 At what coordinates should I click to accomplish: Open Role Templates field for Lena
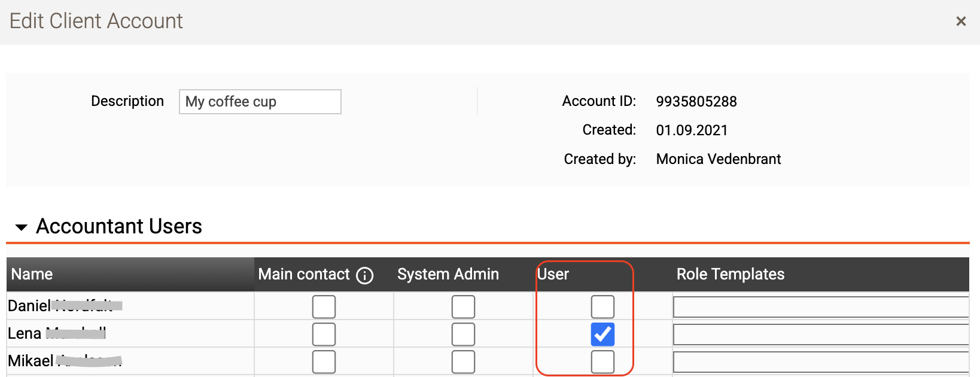point(820,335)
